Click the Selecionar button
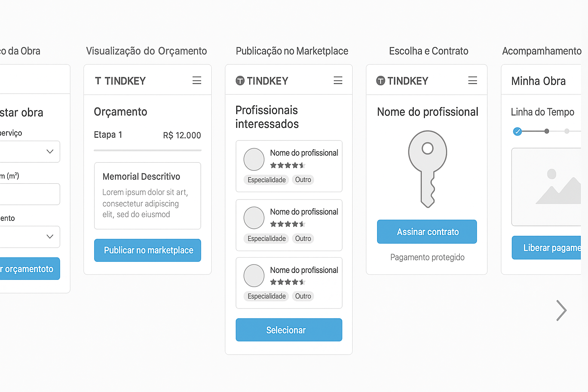The height and width of the screenshot is (392, 588). coord(289,330)
